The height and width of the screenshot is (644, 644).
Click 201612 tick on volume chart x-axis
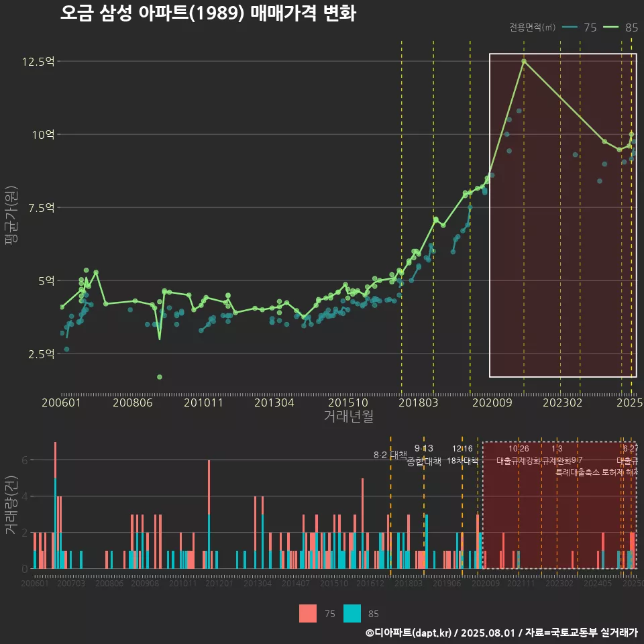(370, 583)
